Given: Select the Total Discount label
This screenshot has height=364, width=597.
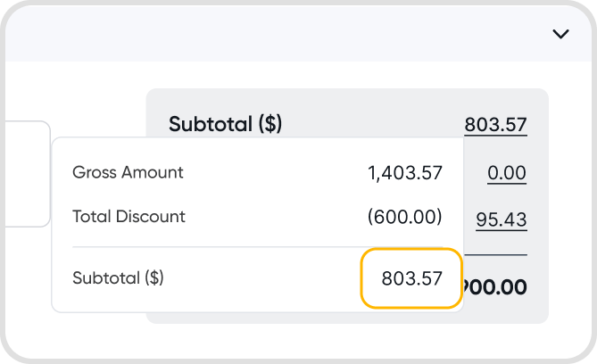Looking at the screenshot, I should 129,216.
